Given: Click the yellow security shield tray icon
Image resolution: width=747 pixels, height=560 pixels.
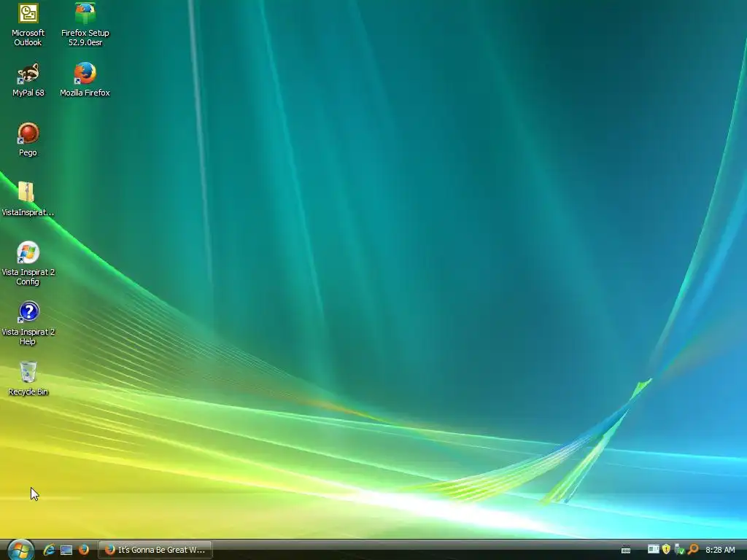Looking at the screenshot, I should pos(666,550).
